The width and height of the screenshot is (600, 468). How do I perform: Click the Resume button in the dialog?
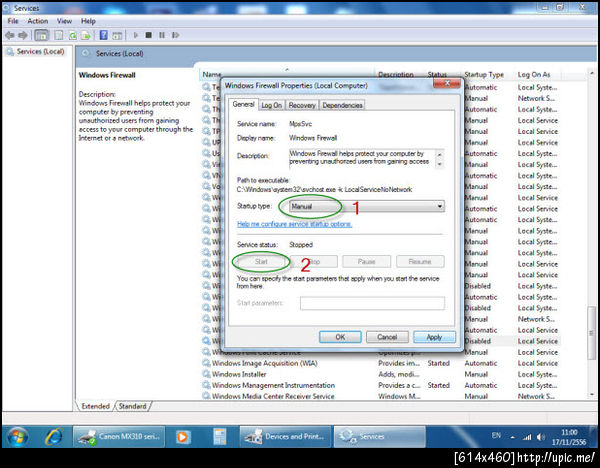click(x=420, y=262)
